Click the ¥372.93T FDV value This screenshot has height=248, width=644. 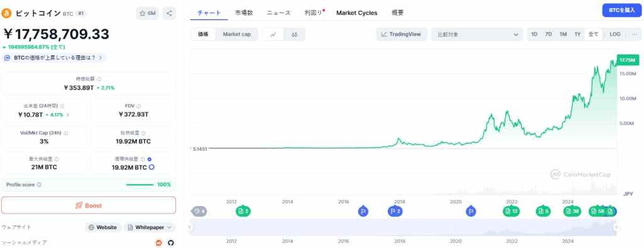133,114
